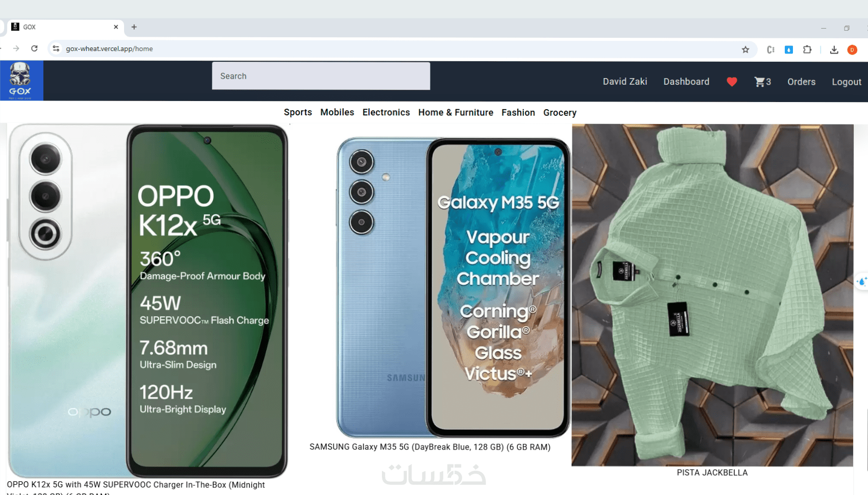Viewport: 868px width, 495px height.
Task: Open the Grocery category
Action: (x=560, y=112)
